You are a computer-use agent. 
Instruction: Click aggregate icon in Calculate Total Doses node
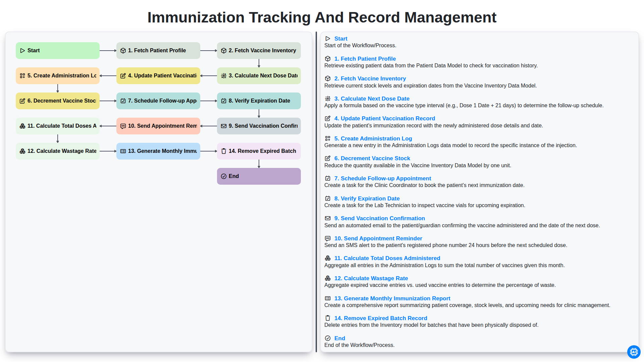[x=22, y=126]
